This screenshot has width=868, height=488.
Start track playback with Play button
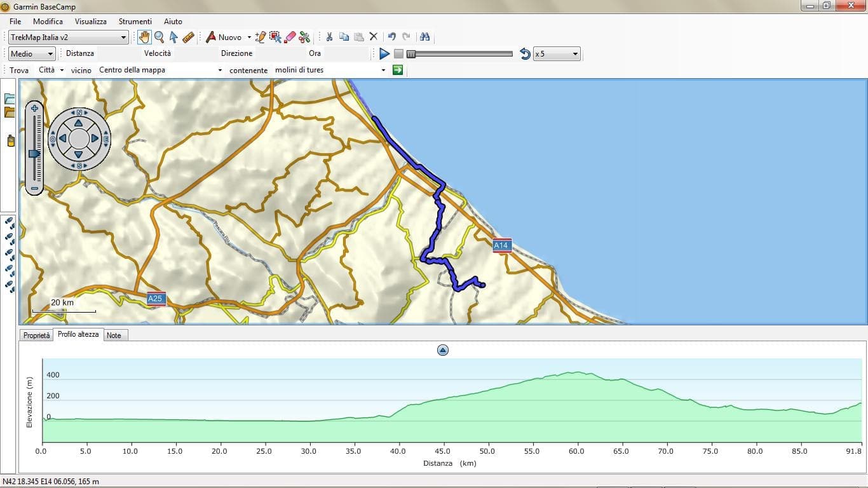click(x=384, y=54)
